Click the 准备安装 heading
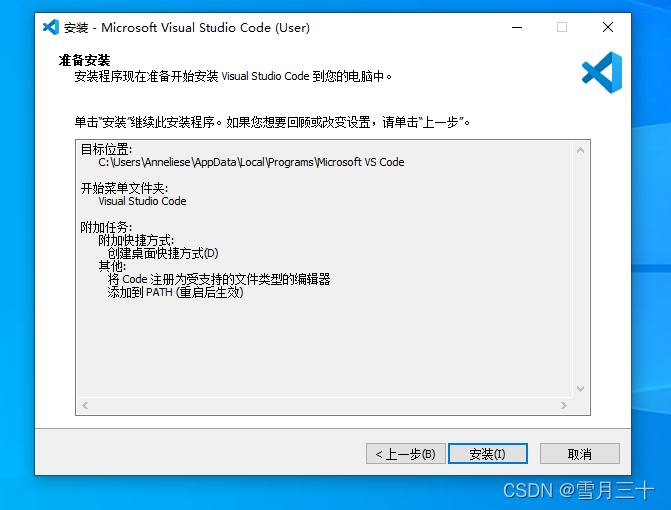671x510 pixels. point(84,60)
